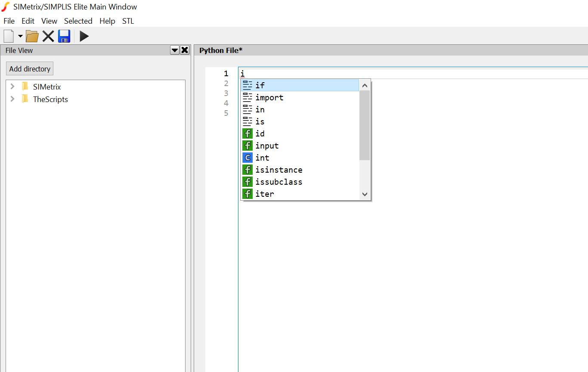This screenshot has width=588, height=372.
Task: Select the TheScripts folder item
Action: click(x=50, y=99)
